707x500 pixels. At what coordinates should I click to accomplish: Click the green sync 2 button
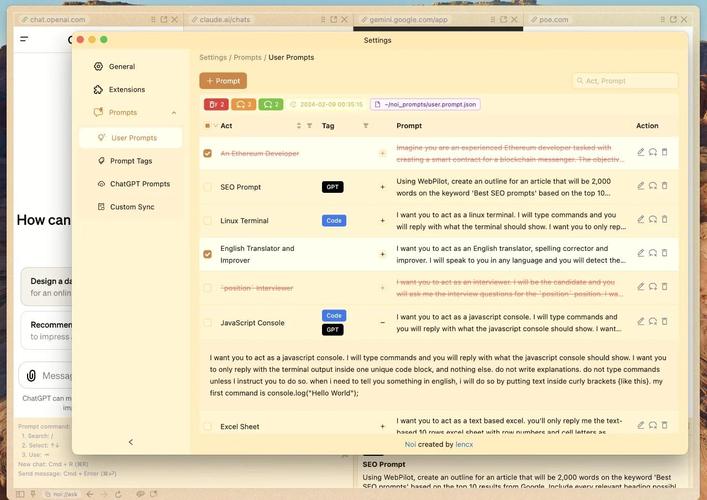click(271, 104)
